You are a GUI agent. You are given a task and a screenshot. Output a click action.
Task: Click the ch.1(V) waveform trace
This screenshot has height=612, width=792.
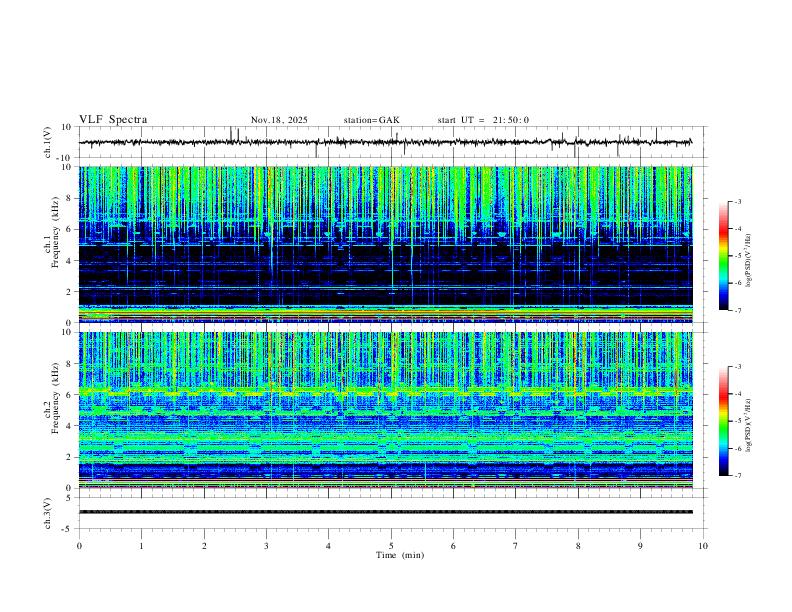pyautogui.click(x=385, y=142)
